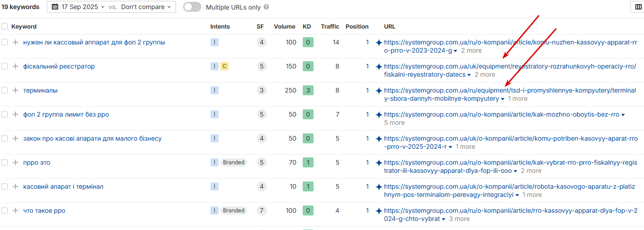Click the plus icon beside "фіскальний реєстратор"

(x=15, y=66)
